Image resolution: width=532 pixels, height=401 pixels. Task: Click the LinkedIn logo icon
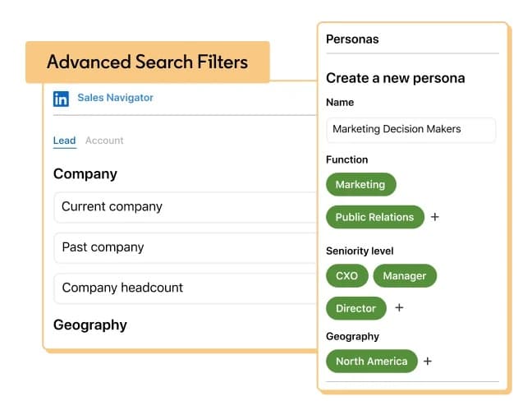(61, 99)
